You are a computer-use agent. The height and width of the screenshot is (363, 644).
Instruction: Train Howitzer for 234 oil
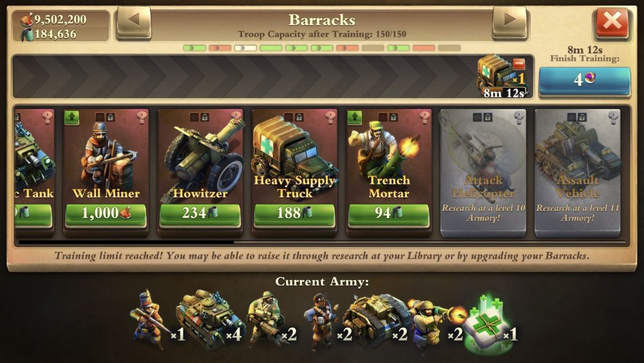(200, 214)
